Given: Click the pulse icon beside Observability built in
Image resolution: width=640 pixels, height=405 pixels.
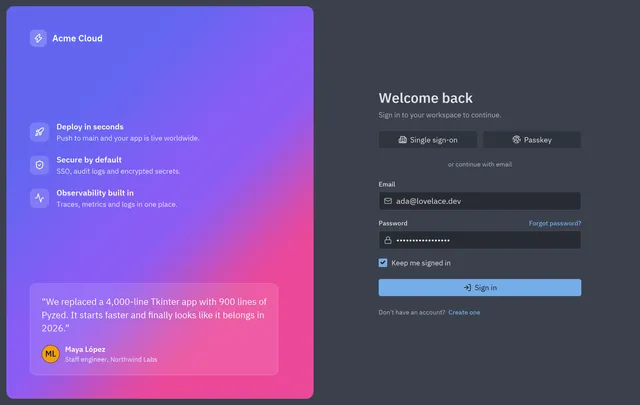Looking at the screenshot, I should pos(40,198).
